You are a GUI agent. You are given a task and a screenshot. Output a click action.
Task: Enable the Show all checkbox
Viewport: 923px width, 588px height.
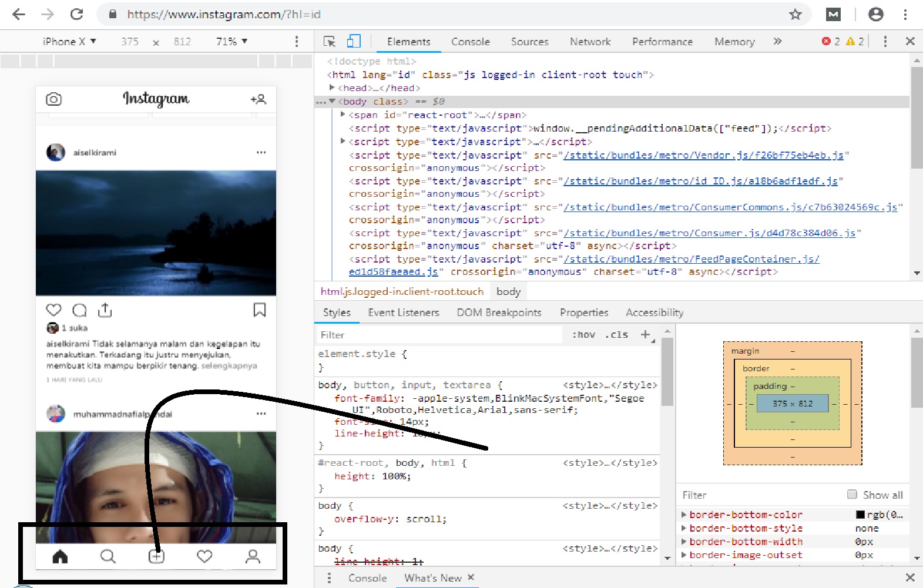(852, 494)
